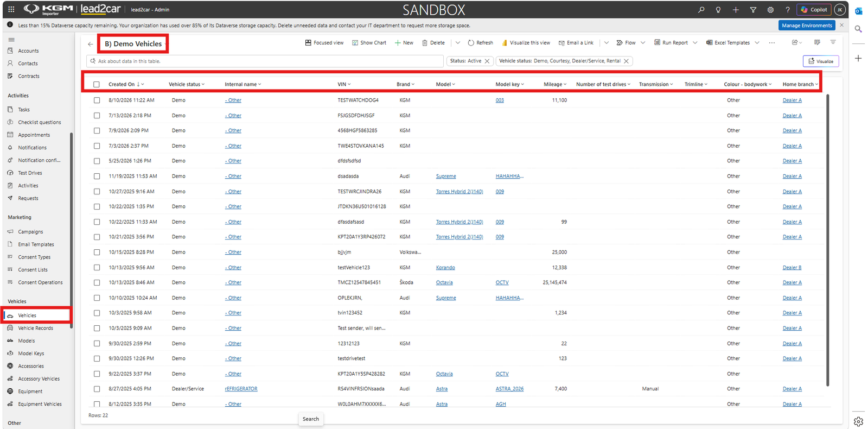This screenshot has width=868, height=429.
Task: Open the share icon dropdown
Action: tap(797, 42)
